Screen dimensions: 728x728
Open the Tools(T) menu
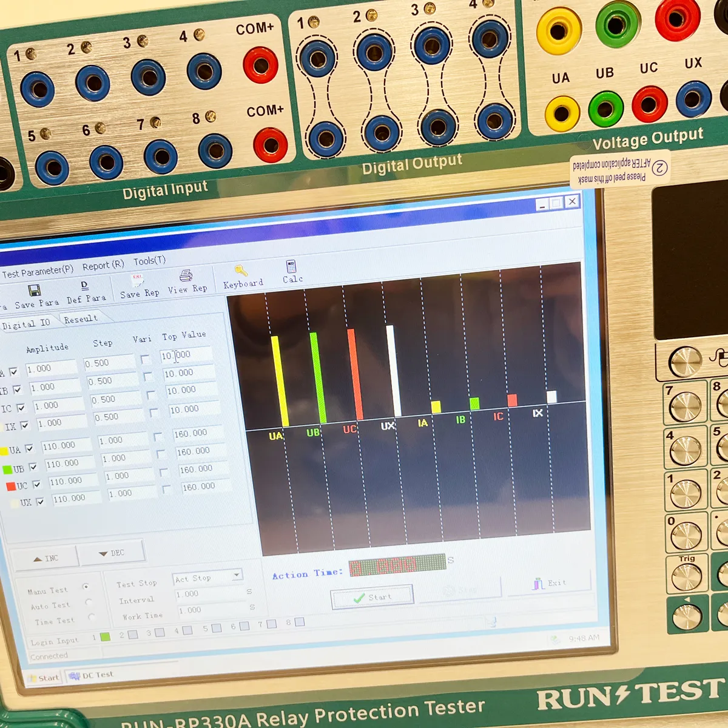pyautogui.click(x=149, y=261)
